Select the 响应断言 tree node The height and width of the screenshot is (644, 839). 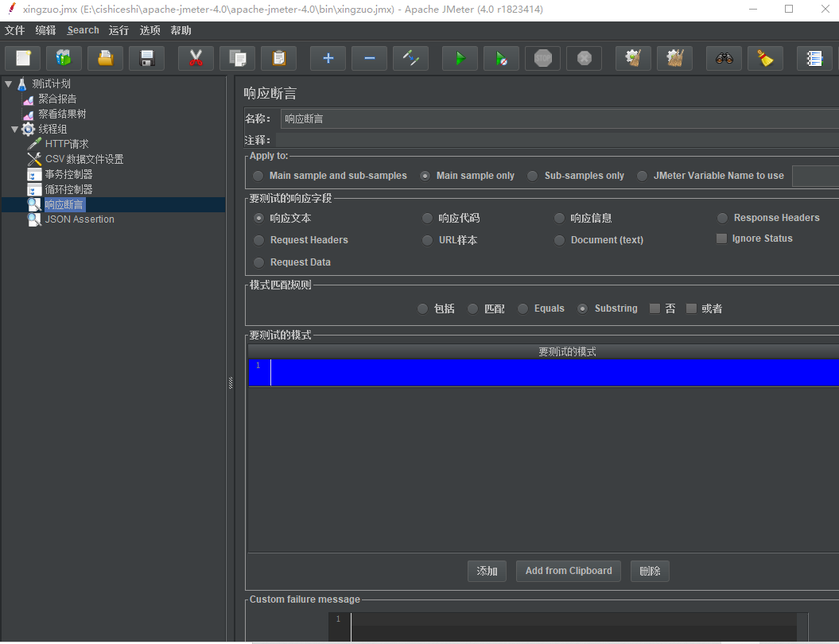[x=64, y=204]
